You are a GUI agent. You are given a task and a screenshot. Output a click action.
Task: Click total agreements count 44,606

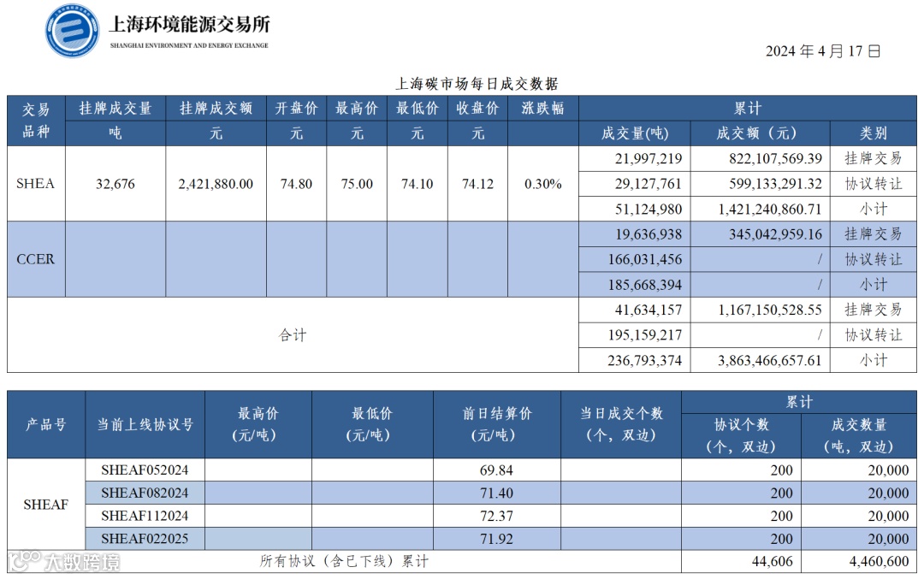tap(773, 562)
